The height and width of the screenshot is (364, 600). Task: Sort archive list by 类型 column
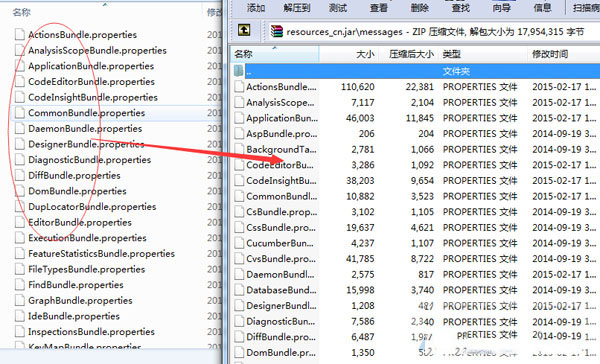point(483,54)
